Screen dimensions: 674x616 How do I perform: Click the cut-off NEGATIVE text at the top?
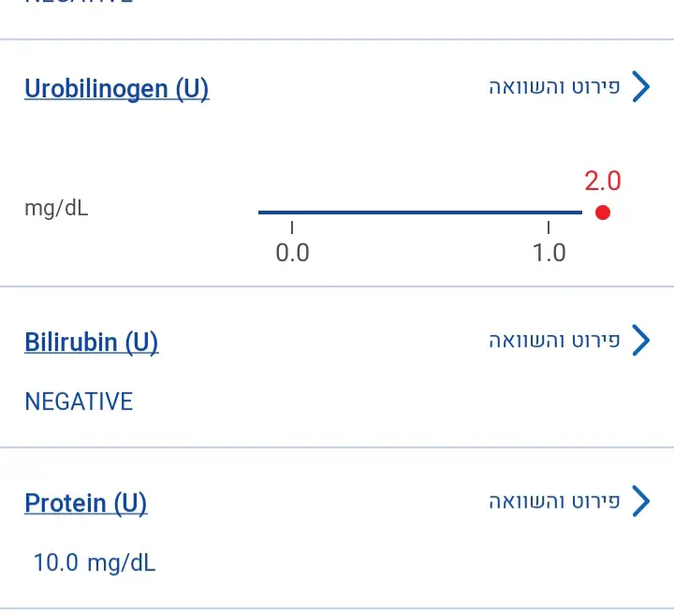[x=79, y=3]
